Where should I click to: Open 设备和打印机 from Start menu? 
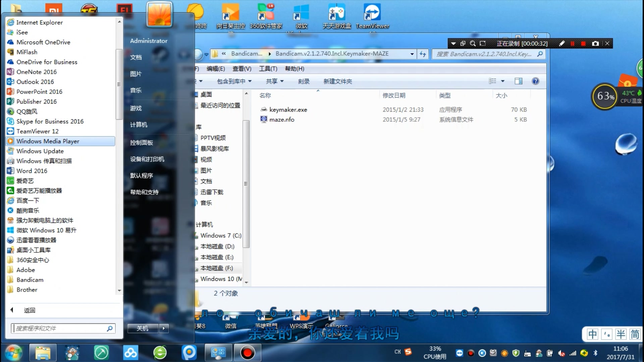[147, 159]
